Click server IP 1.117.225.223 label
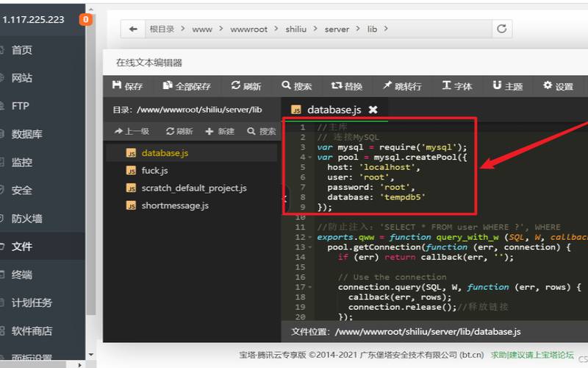This screenshot has width=588, height=368. (x=33, y=20)
